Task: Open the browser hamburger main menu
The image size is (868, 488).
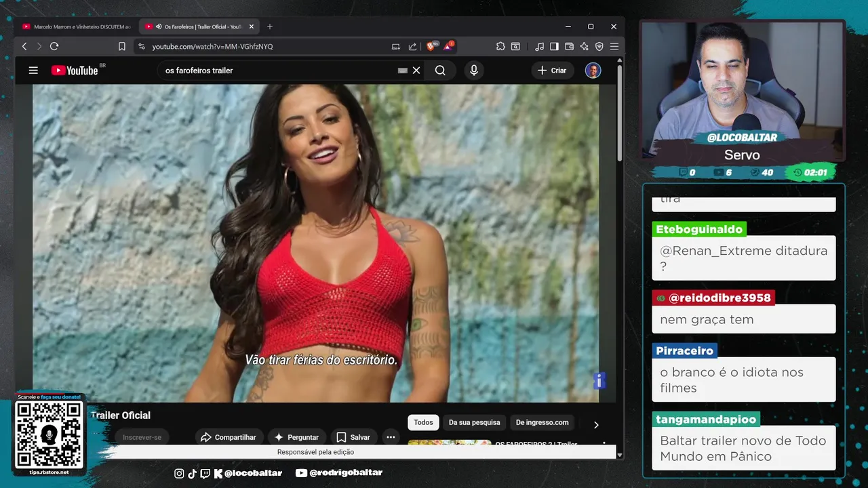Action: (614, 46)
